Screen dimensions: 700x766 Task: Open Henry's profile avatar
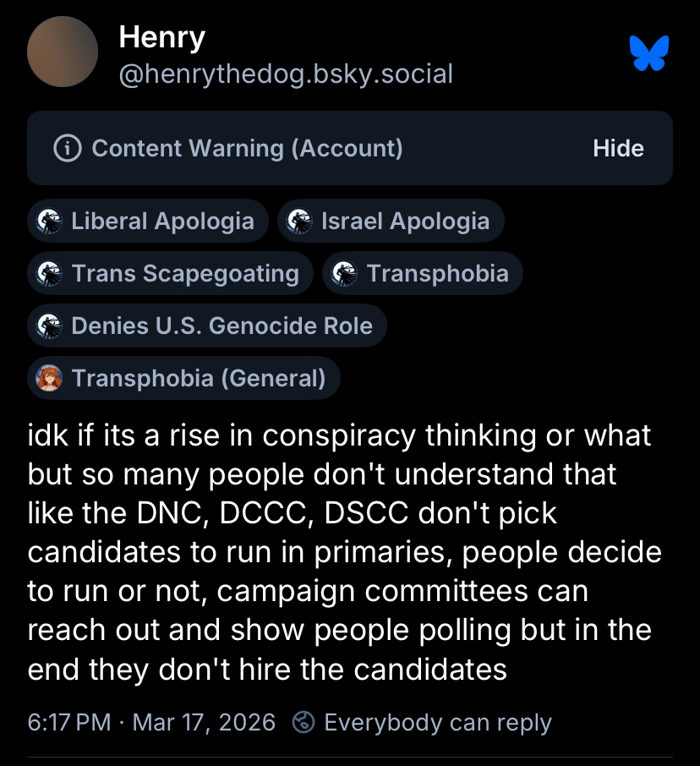point(63,52)
